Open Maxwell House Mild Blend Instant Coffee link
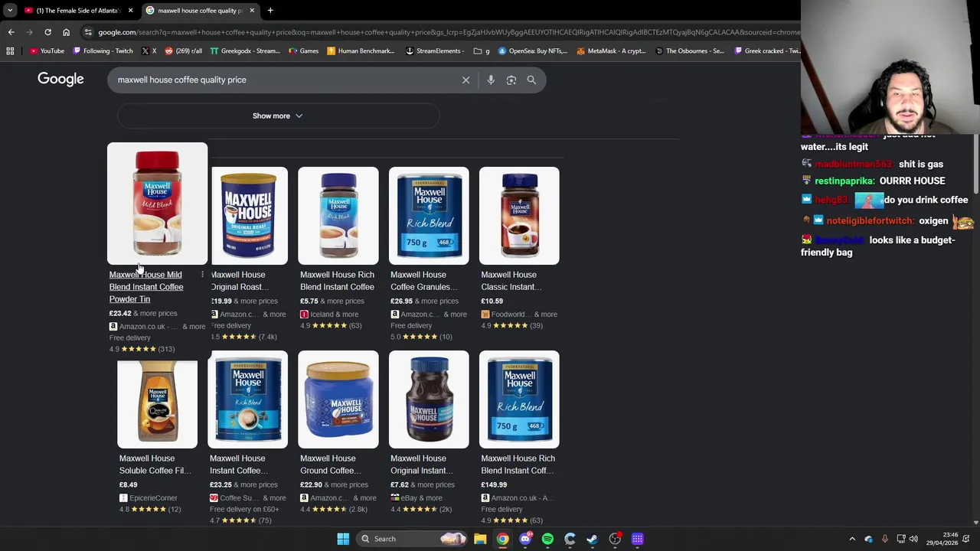This screenshot has height=551, width=980. (146, 287)
